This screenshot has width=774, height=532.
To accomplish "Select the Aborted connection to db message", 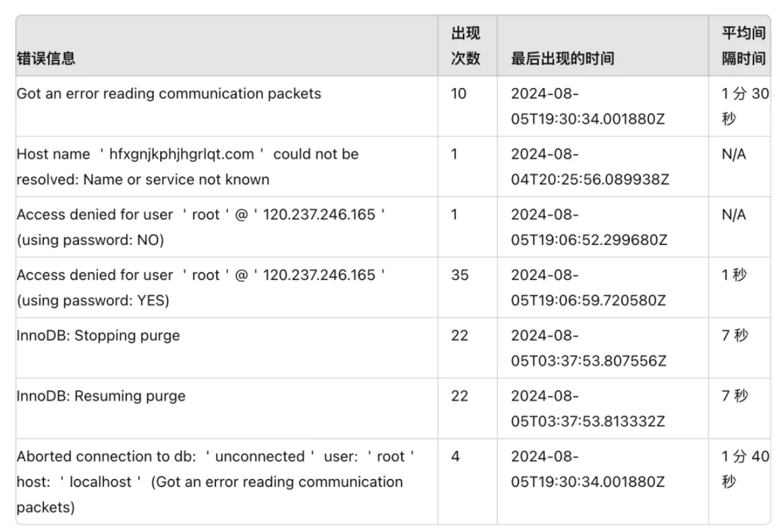I will (216, 482).
